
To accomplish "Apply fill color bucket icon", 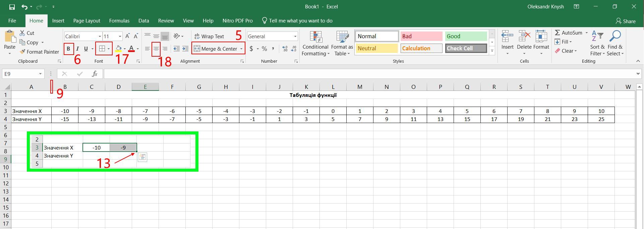I will [118, 49].
